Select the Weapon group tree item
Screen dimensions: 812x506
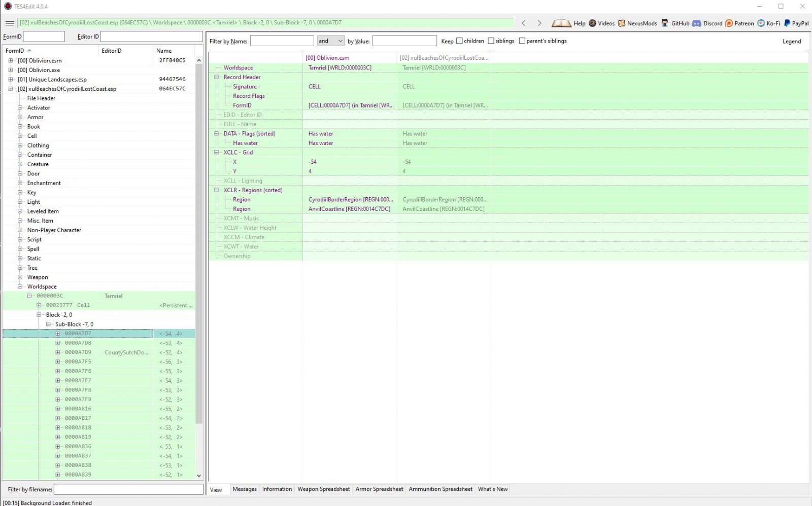tap(38, 277)
